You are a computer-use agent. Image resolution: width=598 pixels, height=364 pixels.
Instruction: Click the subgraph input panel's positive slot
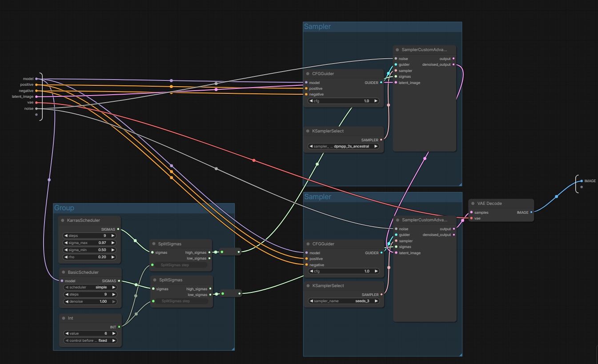[36, 84]
